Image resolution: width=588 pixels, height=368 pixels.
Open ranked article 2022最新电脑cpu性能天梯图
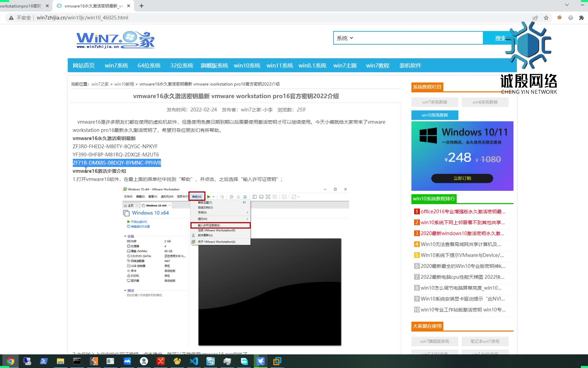[x=463, y=277]
